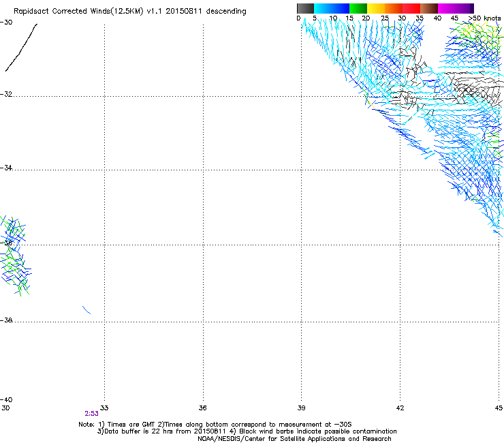Click the '>50 knots' legend label

coord(485,18)
